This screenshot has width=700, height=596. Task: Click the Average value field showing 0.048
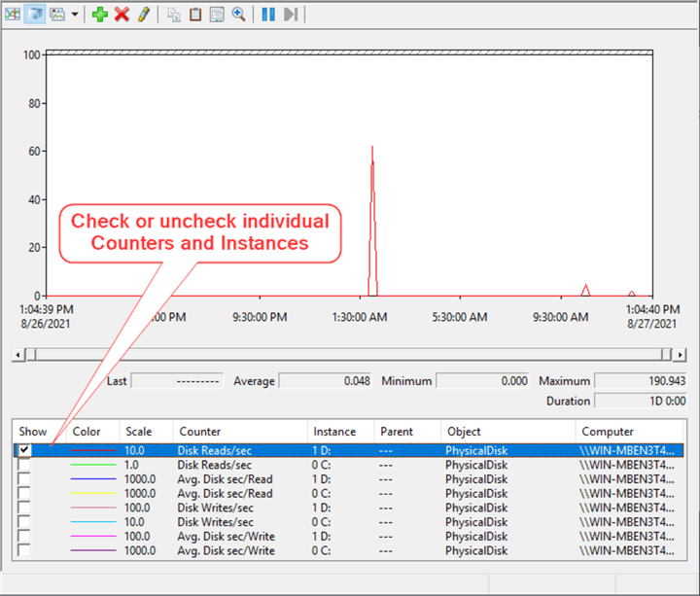tap(326, 381)
